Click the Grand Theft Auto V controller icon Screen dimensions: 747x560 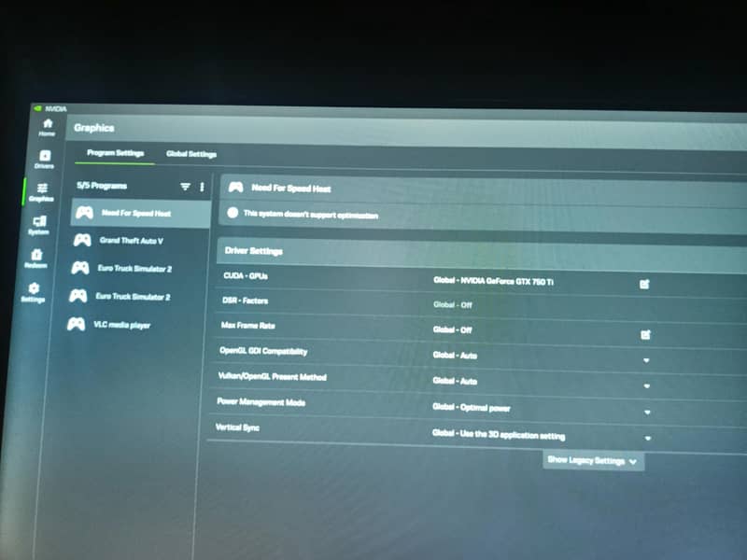(82, 240)
